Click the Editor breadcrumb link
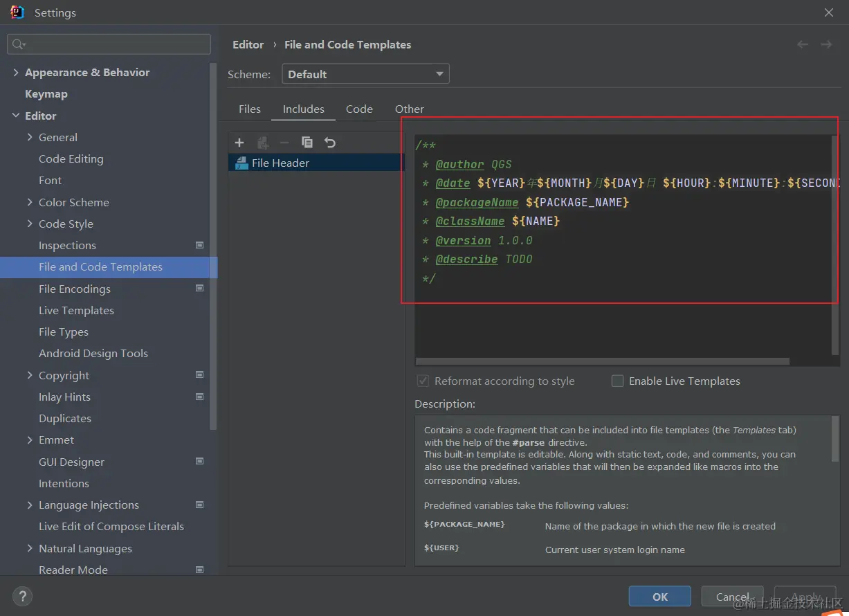Screen dimensions: 849x616 click(248, 44)
